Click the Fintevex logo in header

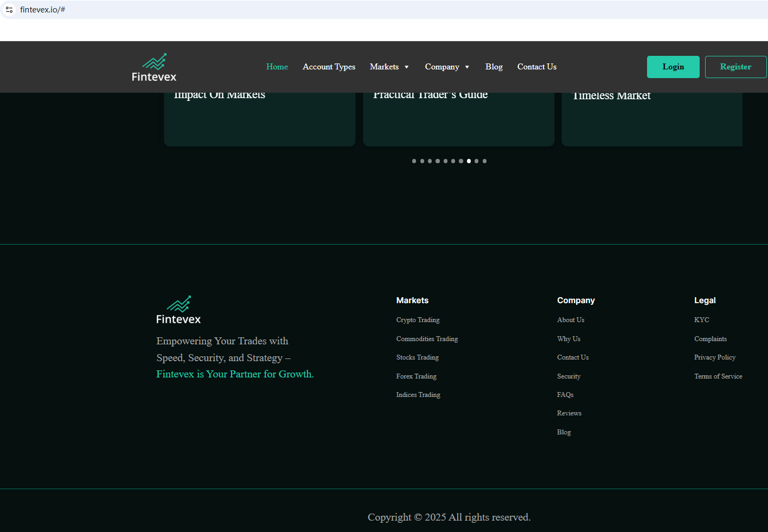(154, 68)
